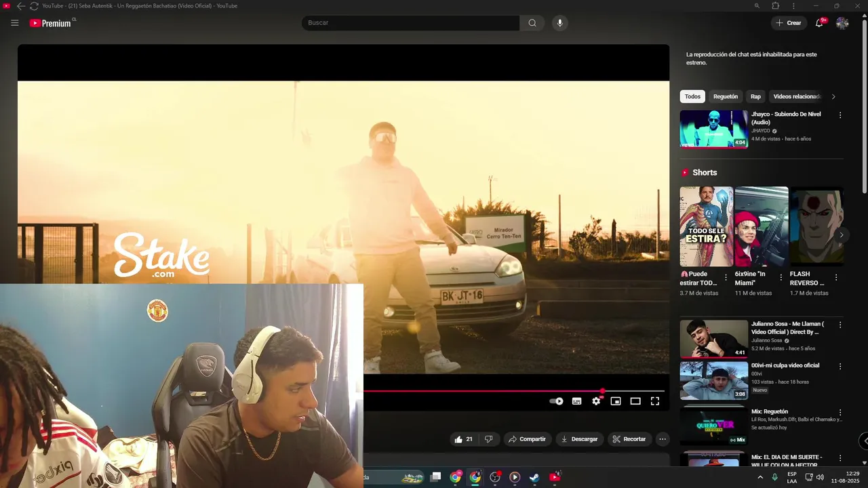Open Mix: EL DIA DE MI SUERTE title
Screen dimensions: 868x488
pyautogui.click(x=787, y=461)
